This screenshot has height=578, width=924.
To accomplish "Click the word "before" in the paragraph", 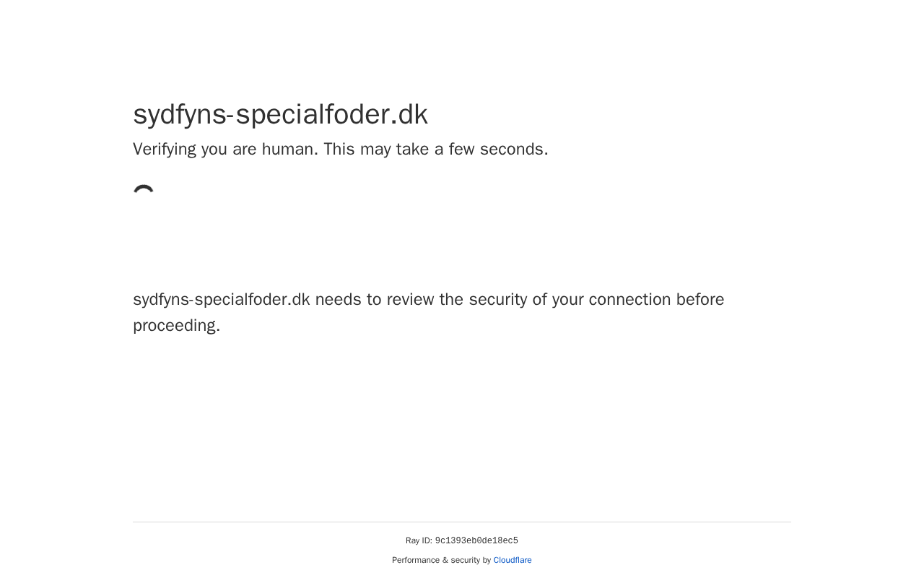I will tap(700, 300).
